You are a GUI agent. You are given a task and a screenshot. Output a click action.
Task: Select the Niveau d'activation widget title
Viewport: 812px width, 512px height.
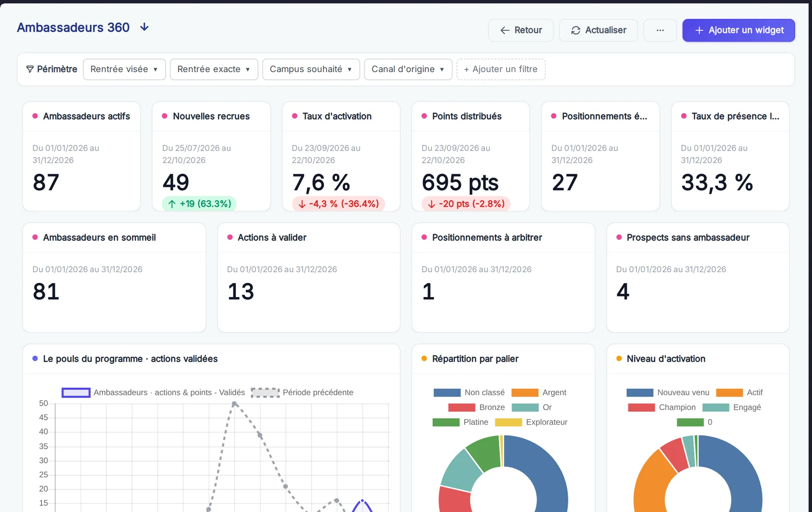666,359
